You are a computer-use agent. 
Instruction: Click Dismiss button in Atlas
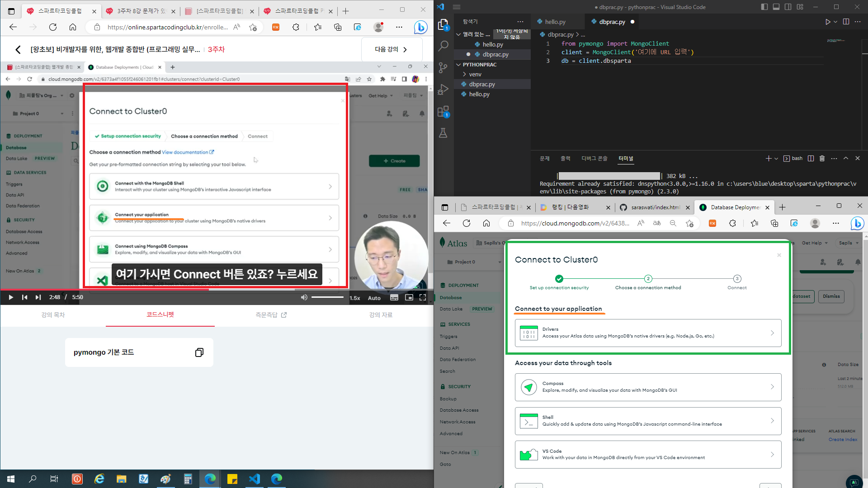pyautogui.click(x=831, y=296)
